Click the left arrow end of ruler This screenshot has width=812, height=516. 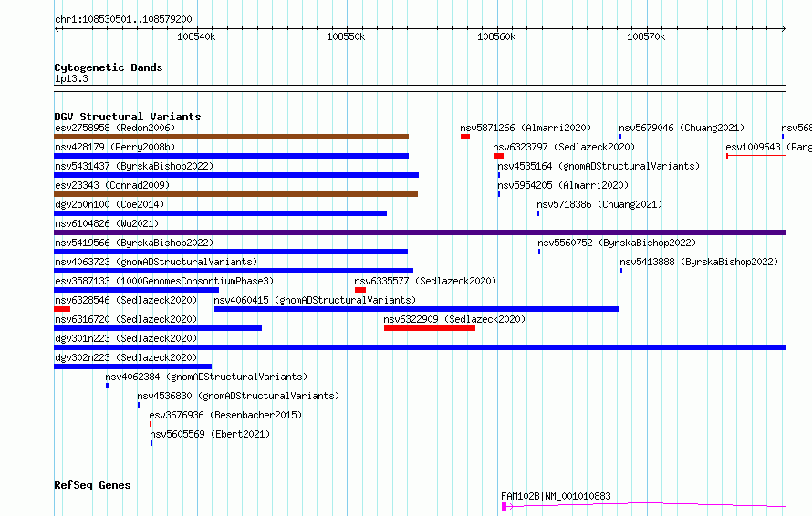point(57,28)
